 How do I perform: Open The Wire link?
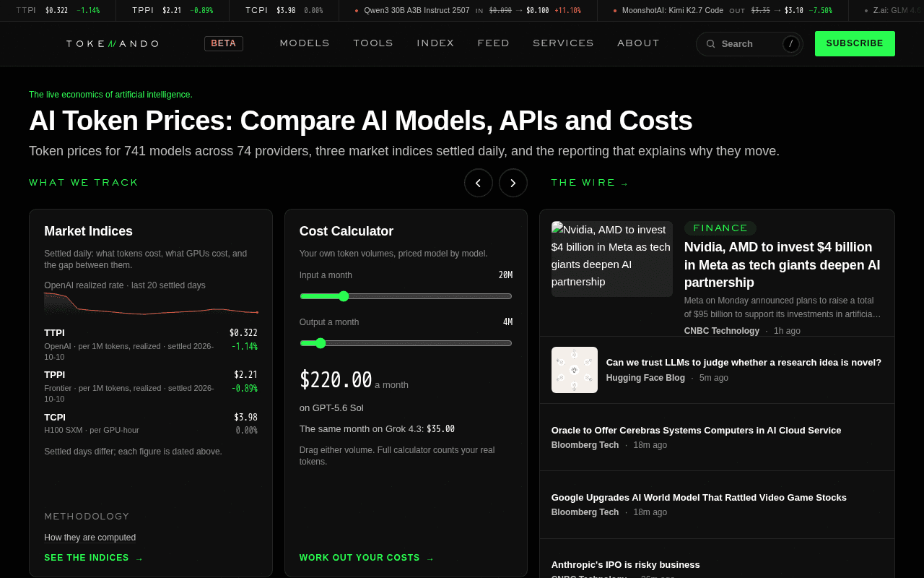click(x=590, y=183)
